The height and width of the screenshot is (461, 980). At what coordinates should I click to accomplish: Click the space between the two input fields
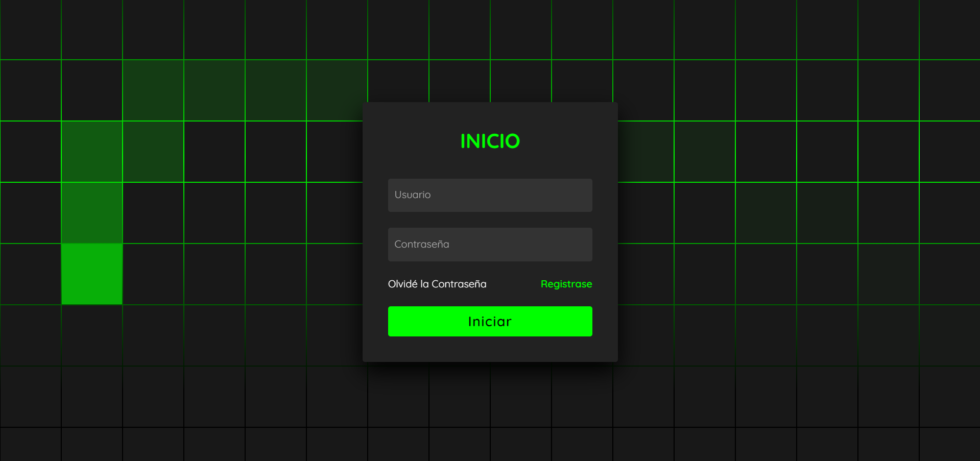(x=489, y=220)
